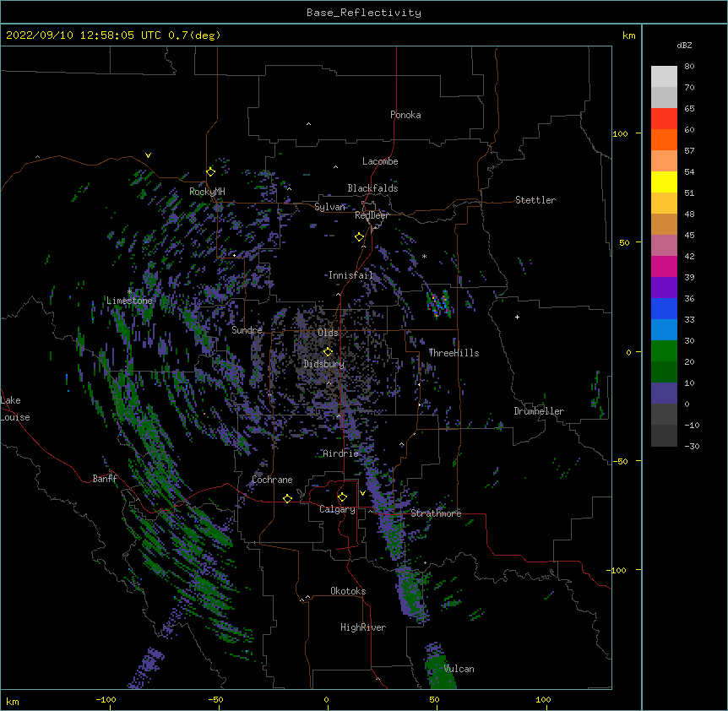
Task: Click the -50 tick label on right axis
Action: tap(620, 461)
